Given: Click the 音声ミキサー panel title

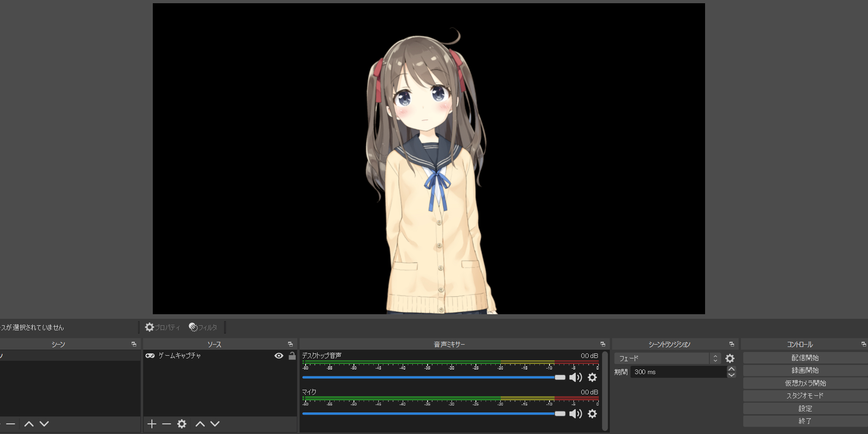Looking at the screenshot, I should pos(449,345).
